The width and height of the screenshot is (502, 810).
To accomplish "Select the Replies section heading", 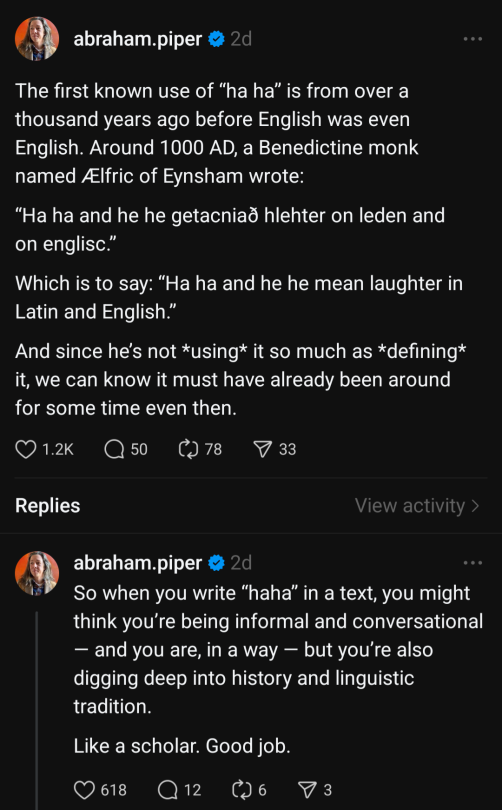I will click(48, 505).
